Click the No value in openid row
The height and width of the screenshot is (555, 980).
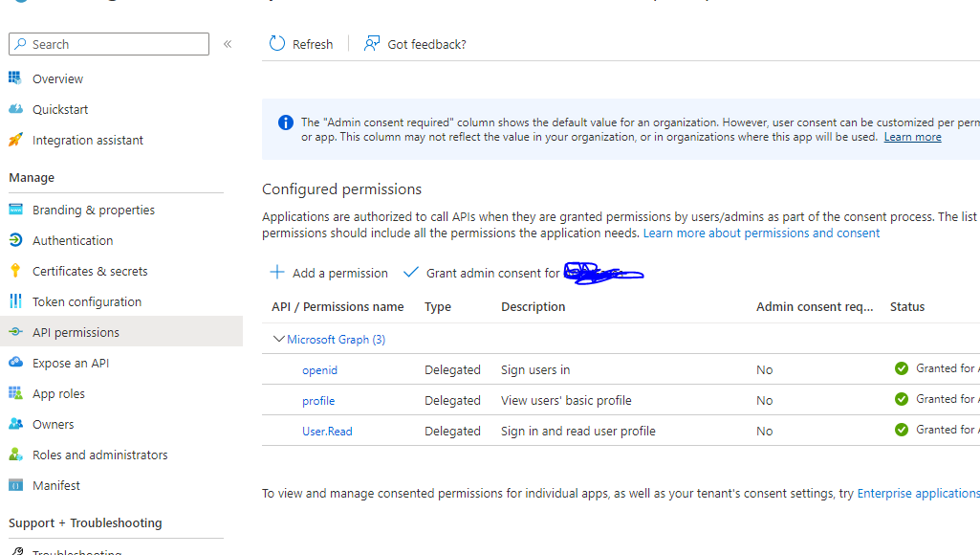click(764, 369)
